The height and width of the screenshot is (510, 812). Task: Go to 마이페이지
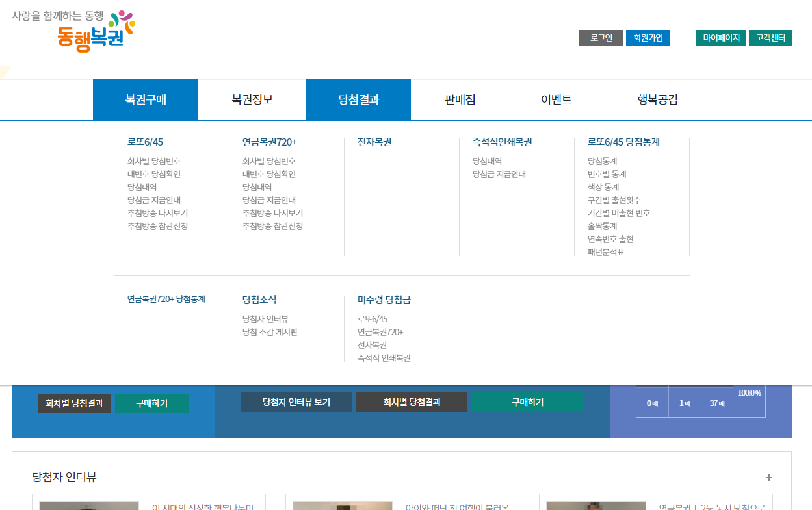point(721,38)
